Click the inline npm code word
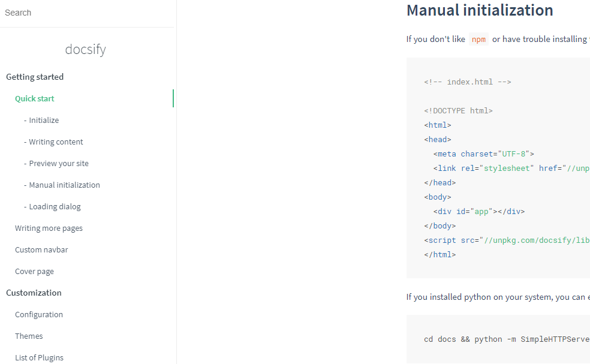This screenshot has height=364, width=590. point(478,39)
